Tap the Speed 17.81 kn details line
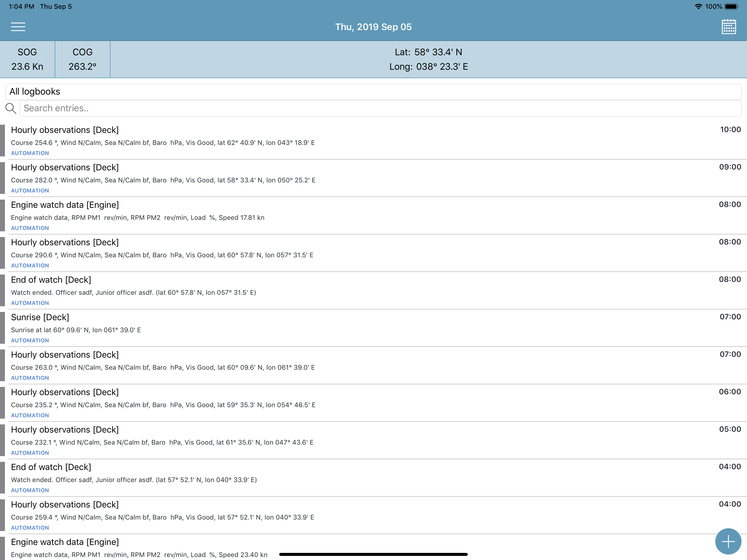The width and height of the screenshot is (747, 560). tap(138, 217)
